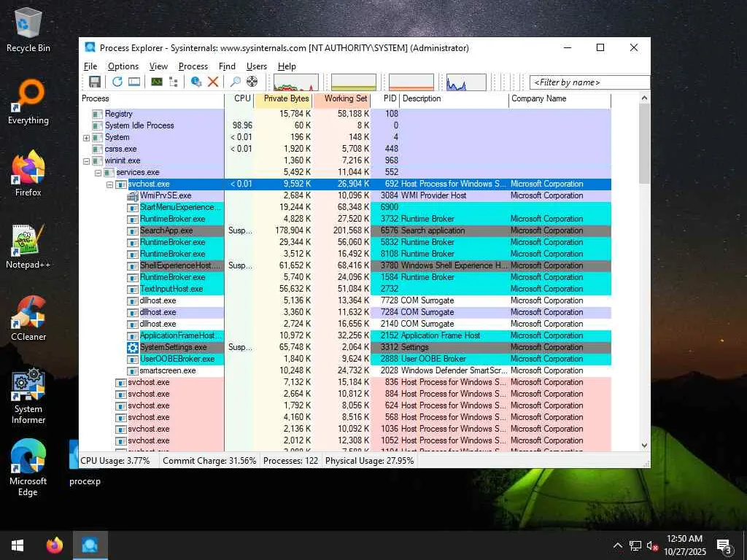This screenshot has height=560, width=747.
Task: Select svchost.exe row with PID 836
Action: [x=345, y=382]
